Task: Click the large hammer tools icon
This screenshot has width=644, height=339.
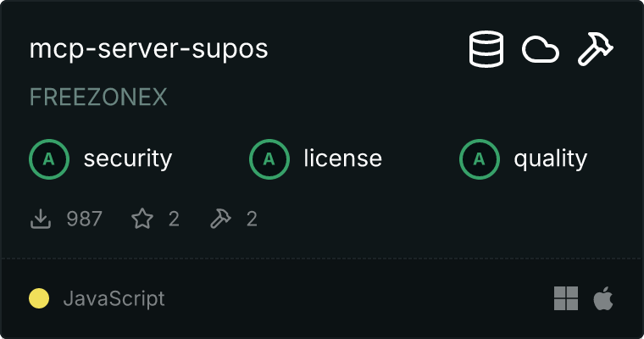Action: [596, 49]
